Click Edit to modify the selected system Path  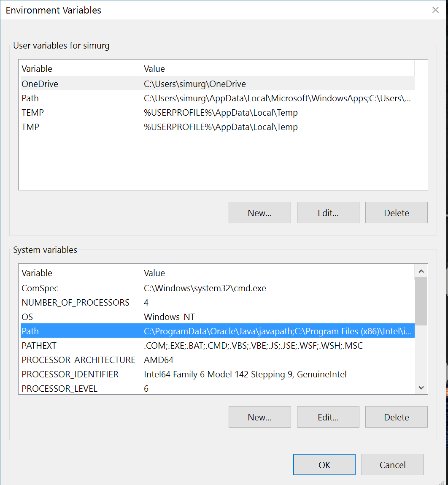pos(328,417)
